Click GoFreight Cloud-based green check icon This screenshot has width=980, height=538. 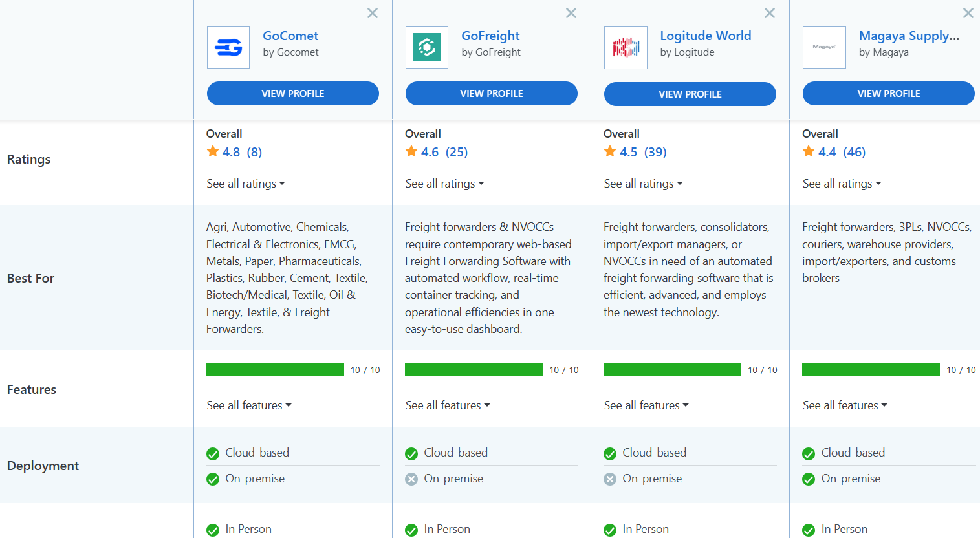[x=411, y=454]
